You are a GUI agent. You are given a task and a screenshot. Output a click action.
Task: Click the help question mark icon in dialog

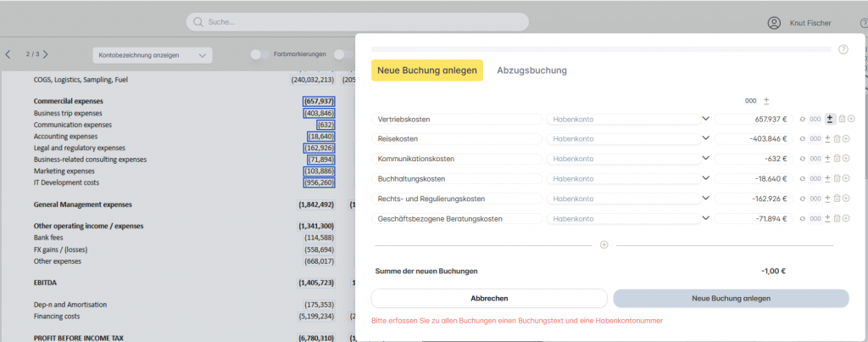click(843, 49)
